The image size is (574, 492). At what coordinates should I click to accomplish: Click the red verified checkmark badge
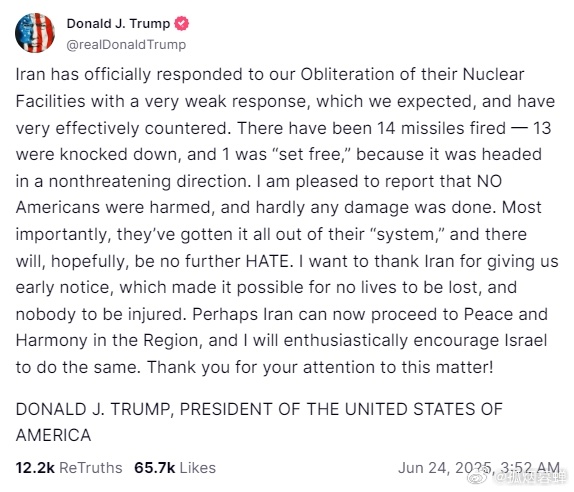coord(181,23)
